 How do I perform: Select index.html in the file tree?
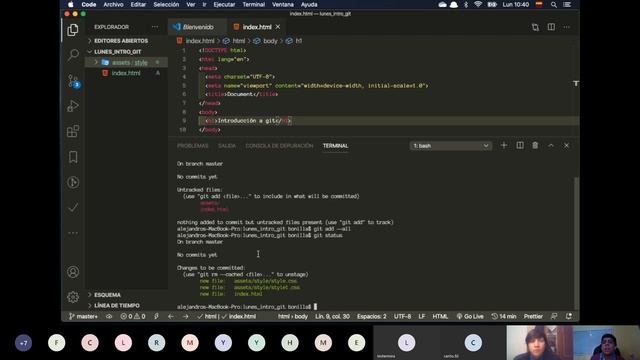click(x=126, y=73)
